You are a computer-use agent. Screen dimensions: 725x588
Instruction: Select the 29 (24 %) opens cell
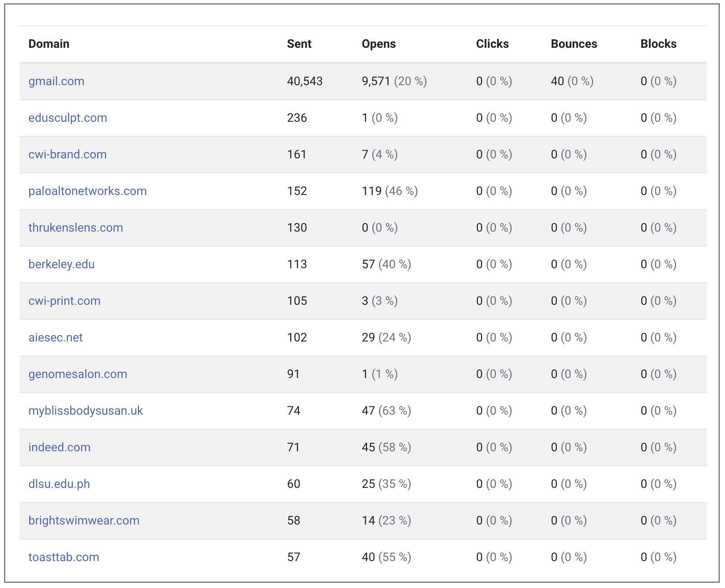[x=386, y=337]
